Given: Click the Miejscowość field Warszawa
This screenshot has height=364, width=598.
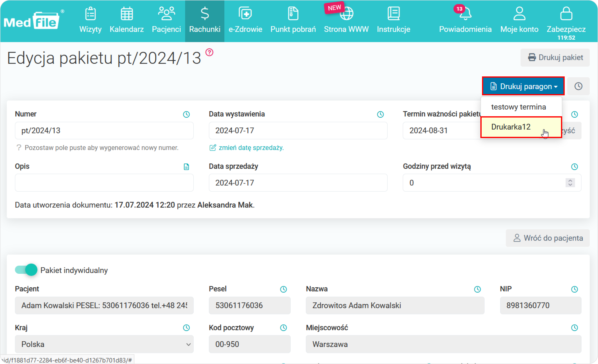Looking at the screenshot, I should click(443, 344).
